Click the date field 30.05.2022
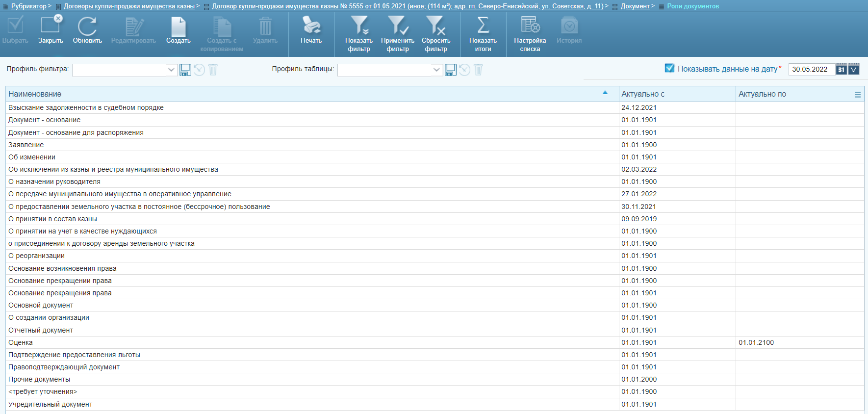 (x=811, y=69)
